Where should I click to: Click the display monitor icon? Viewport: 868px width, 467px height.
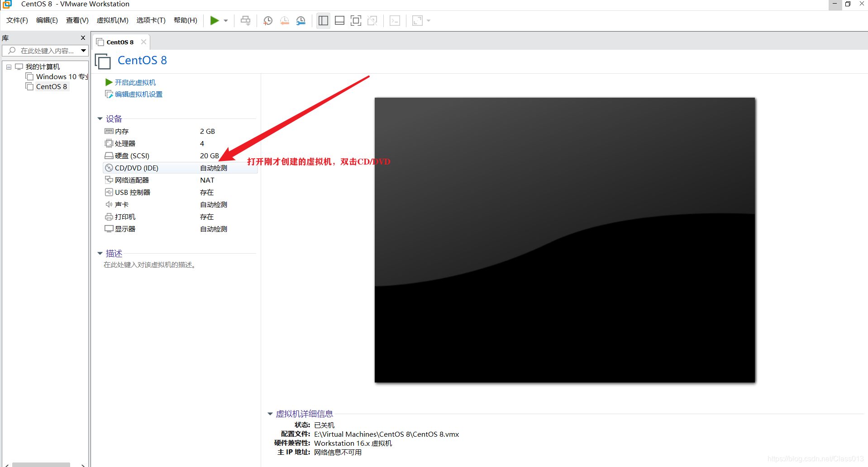[x=109, y=229]
